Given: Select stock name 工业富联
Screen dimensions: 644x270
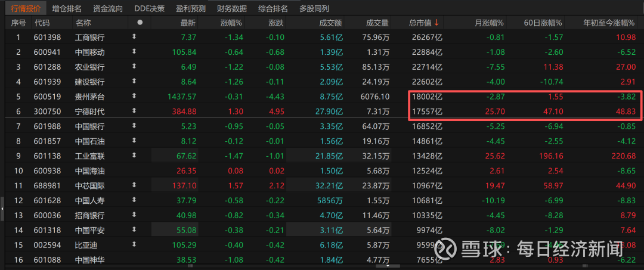Looking at the screenshot, I should coord(90,156).
